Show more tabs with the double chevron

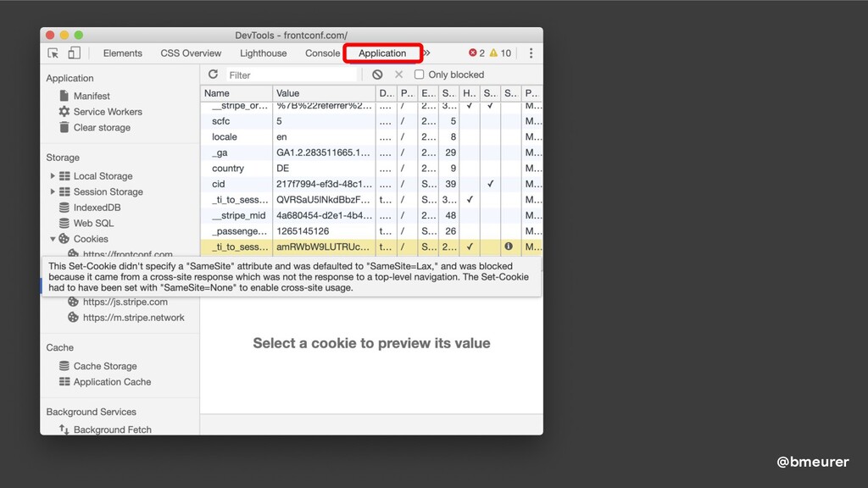(x=426, y=53)
